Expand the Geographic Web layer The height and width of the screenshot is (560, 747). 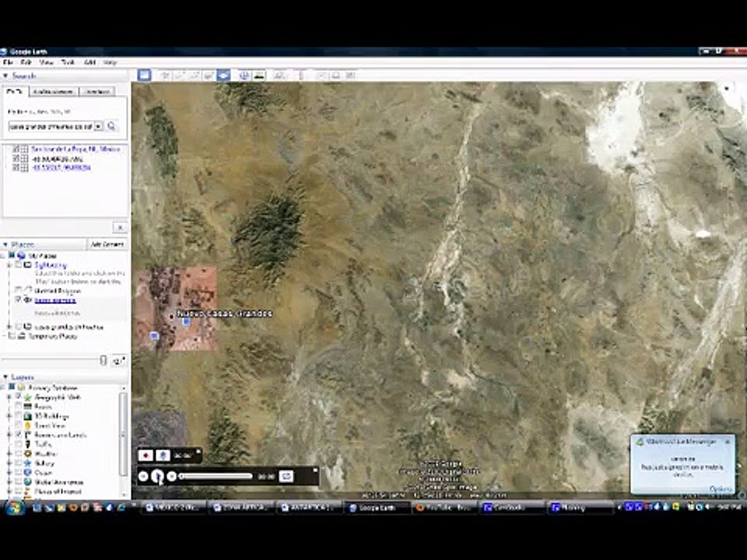coord(9,397)
